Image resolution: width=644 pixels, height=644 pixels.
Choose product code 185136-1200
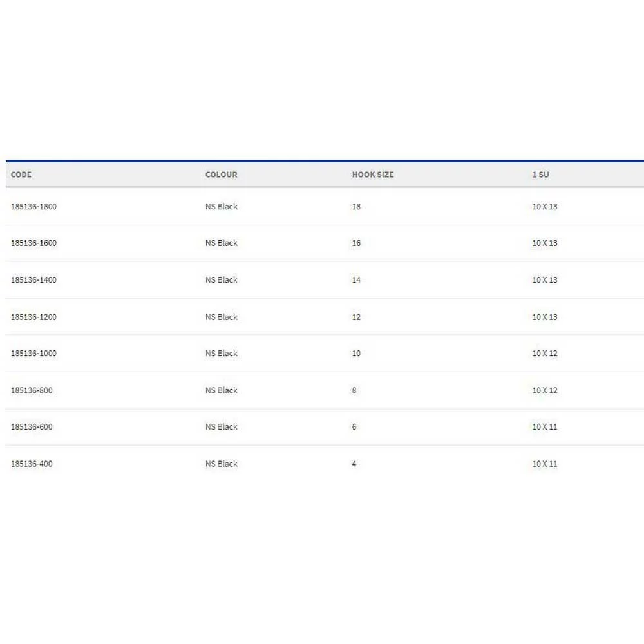tap(33, 317)
